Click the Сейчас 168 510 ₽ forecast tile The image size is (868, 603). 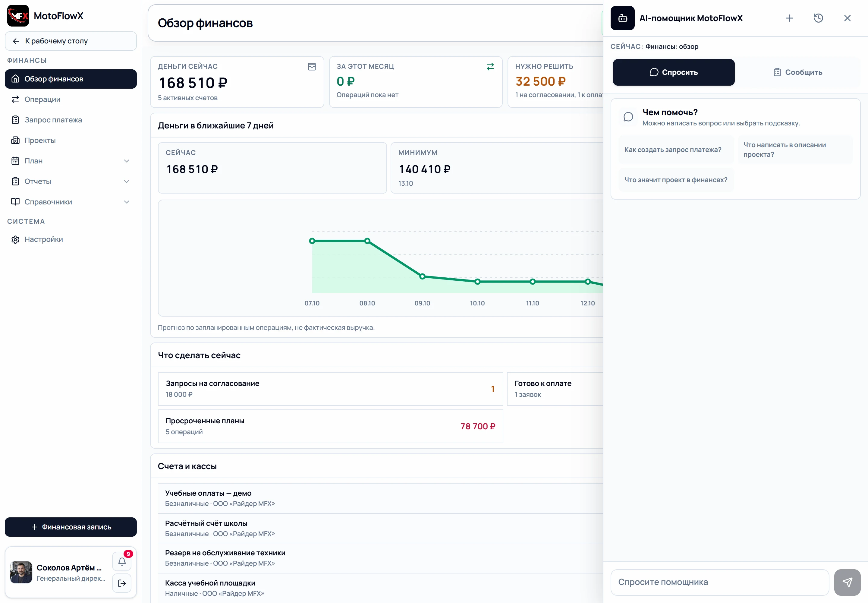pos(272,168)
